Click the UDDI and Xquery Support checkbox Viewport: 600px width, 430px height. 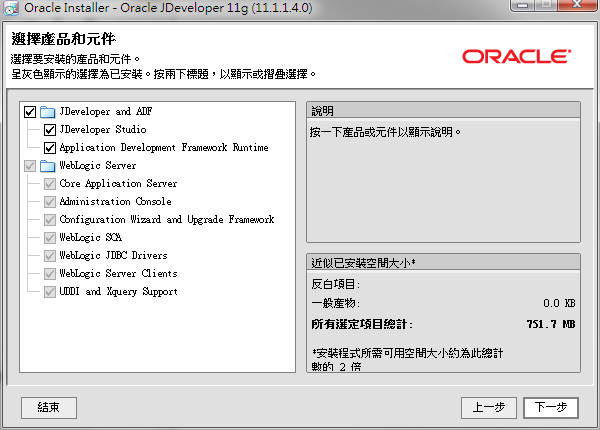(x=50, y=292)
